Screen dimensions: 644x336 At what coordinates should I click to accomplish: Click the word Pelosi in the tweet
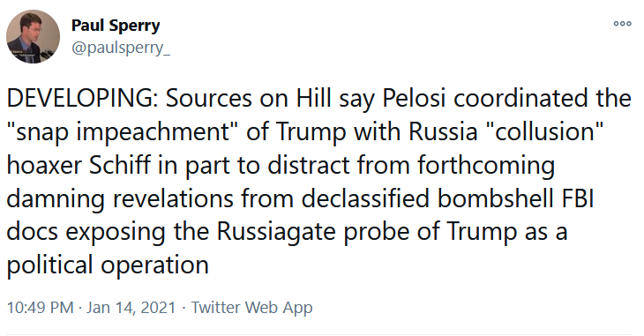click(414, 99)
